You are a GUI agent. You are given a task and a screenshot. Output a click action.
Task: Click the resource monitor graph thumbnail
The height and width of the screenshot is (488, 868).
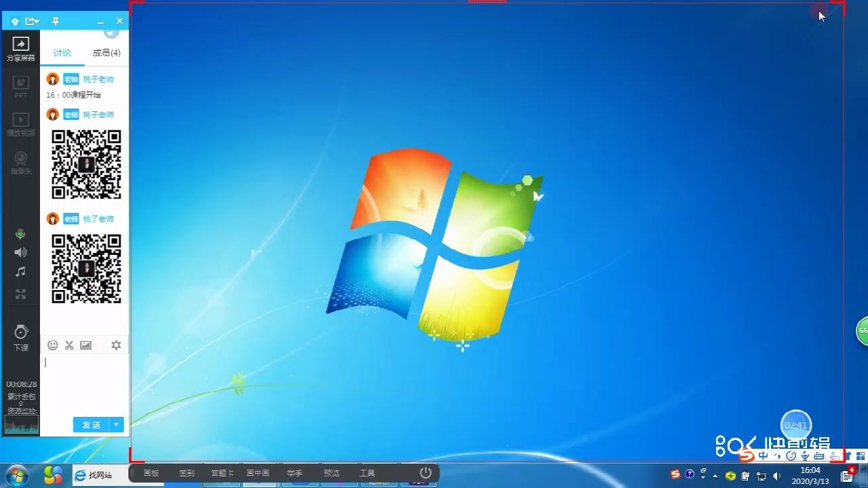point(21,425)
